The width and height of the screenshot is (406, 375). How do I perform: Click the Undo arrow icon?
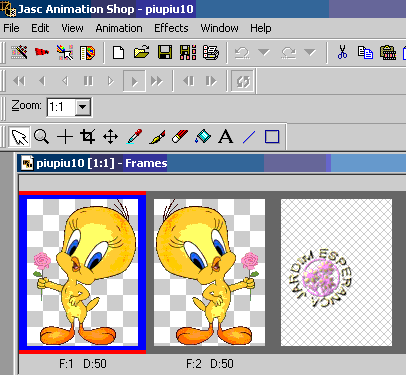pyautogui.click(x=242, y=53)
